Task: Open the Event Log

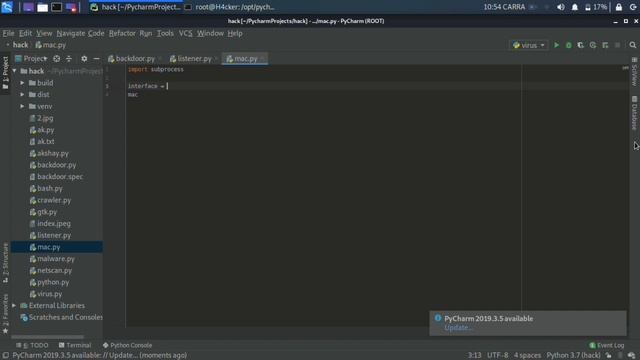Action: [x=607, y=345]
